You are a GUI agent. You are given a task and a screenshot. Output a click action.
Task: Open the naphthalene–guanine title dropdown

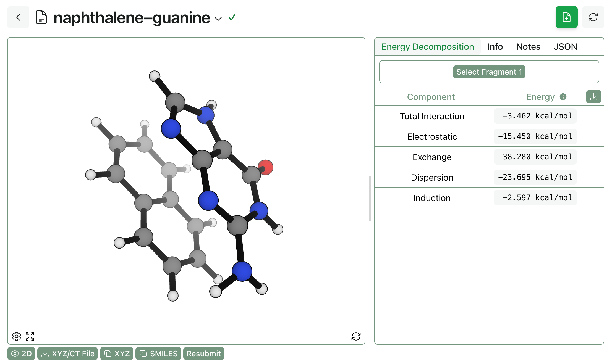click(x=218, y=19)
